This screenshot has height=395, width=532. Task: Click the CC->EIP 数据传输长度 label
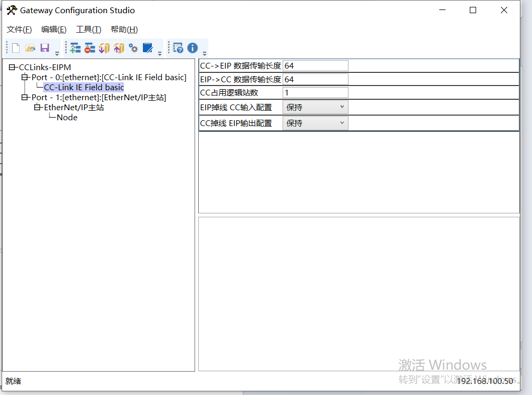click(x=240, y=66)
